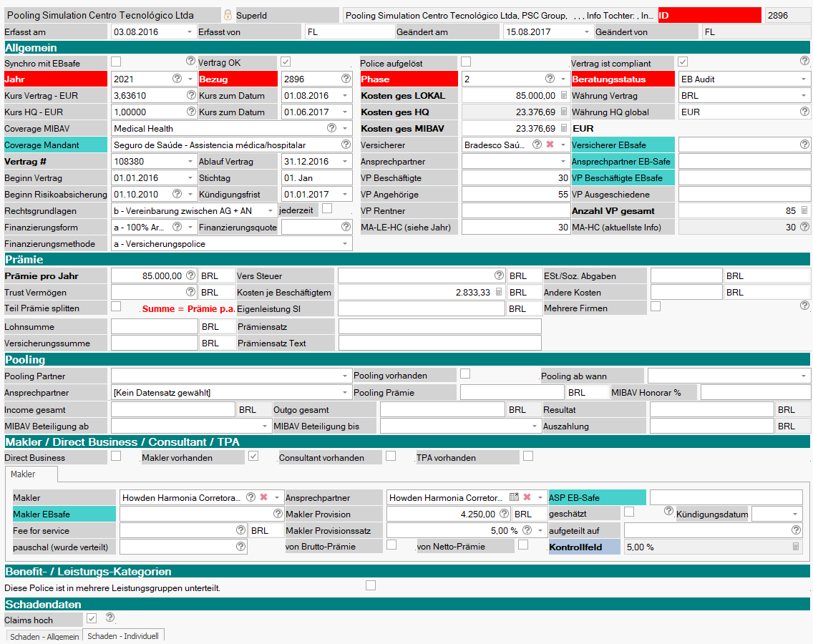Remove the Makler with the red X
The height and width of the screenshot is (644, 813).
[x=264, y=497]
